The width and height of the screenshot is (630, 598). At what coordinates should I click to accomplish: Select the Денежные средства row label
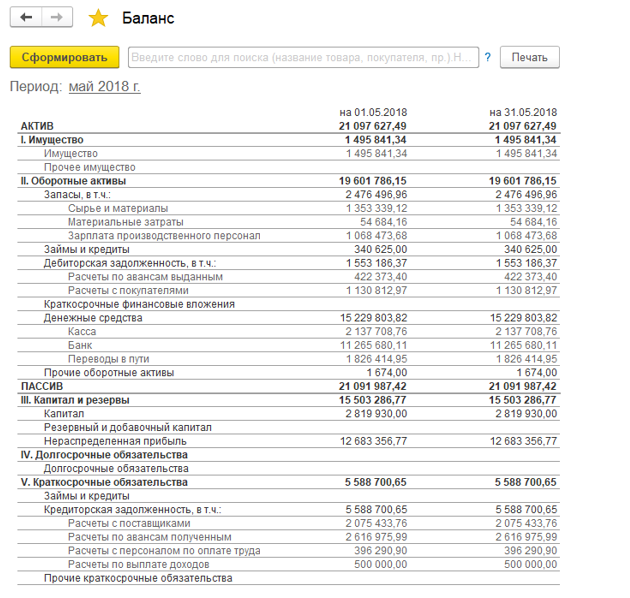point(93,318)
